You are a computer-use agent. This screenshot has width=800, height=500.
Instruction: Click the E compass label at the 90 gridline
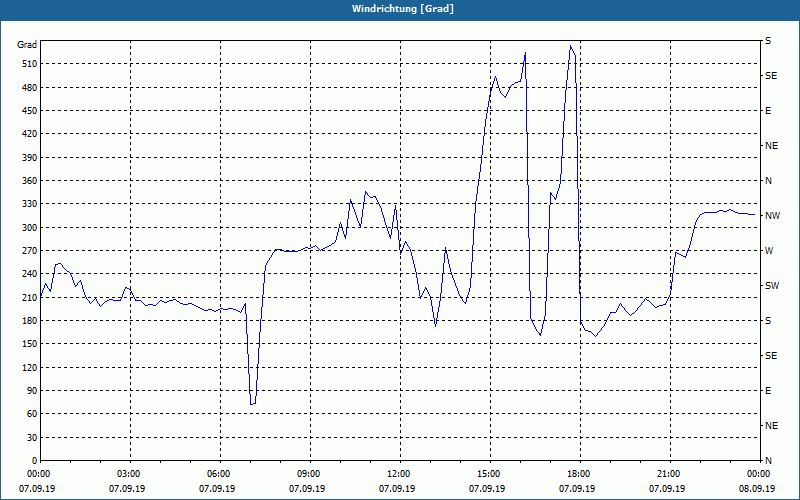[768, 391]
